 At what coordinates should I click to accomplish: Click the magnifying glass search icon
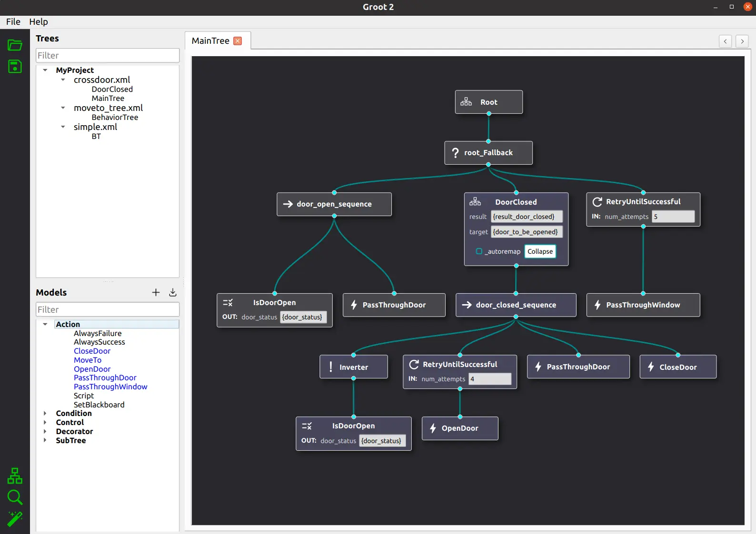tap(15, 497)
